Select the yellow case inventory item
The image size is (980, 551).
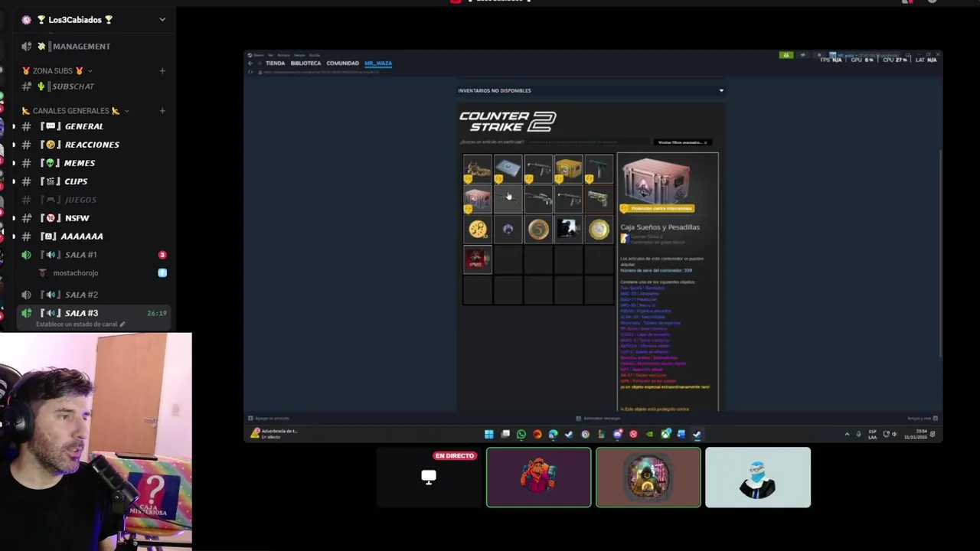tap(569, 169)
